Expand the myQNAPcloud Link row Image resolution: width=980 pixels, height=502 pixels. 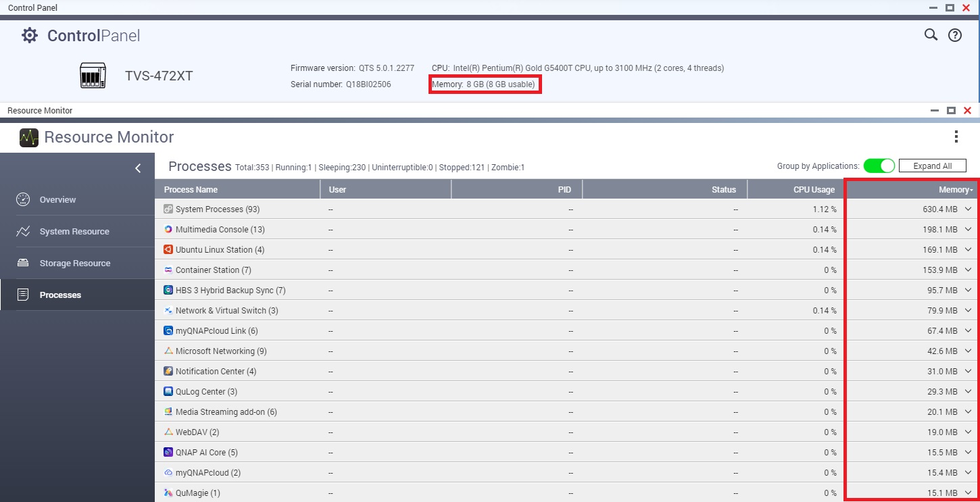tap(968, 331)
